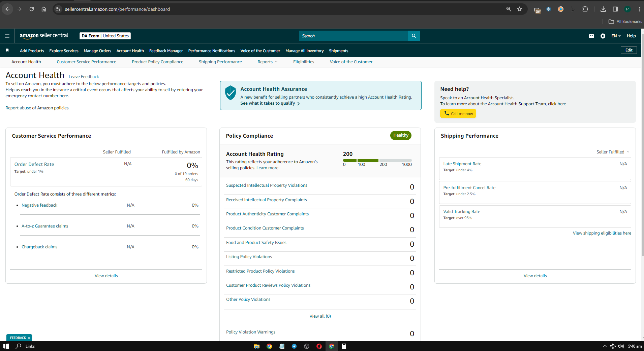Screen dimensions: 644x351
Task: Click the green Healthy status badge
Action: 401,135
